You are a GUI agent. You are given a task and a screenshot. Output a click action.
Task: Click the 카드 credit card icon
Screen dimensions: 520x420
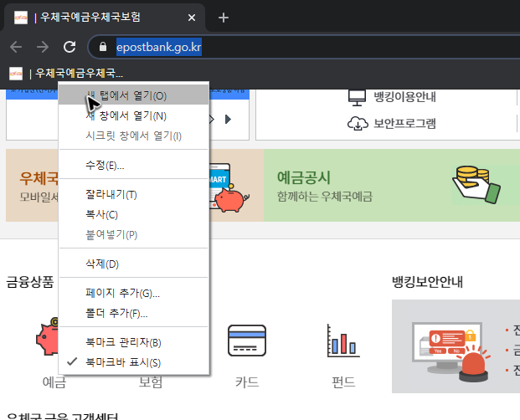(x=247, y=341)
